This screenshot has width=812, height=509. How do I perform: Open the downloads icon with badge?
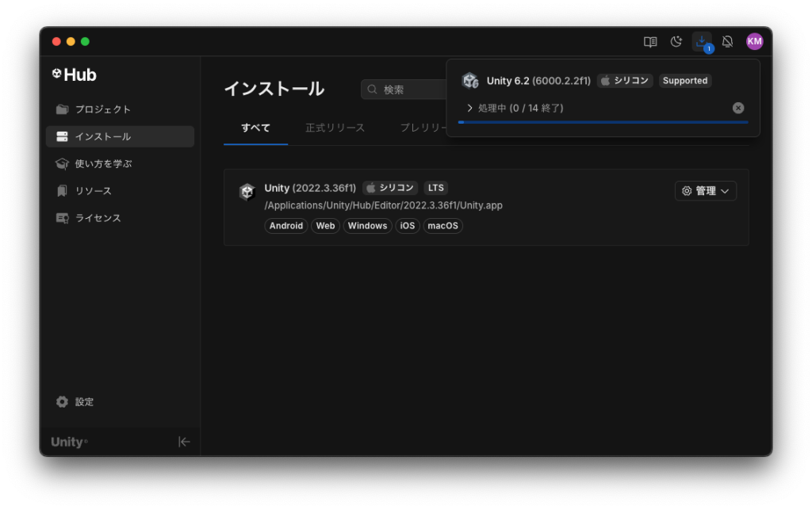[703, 41]
